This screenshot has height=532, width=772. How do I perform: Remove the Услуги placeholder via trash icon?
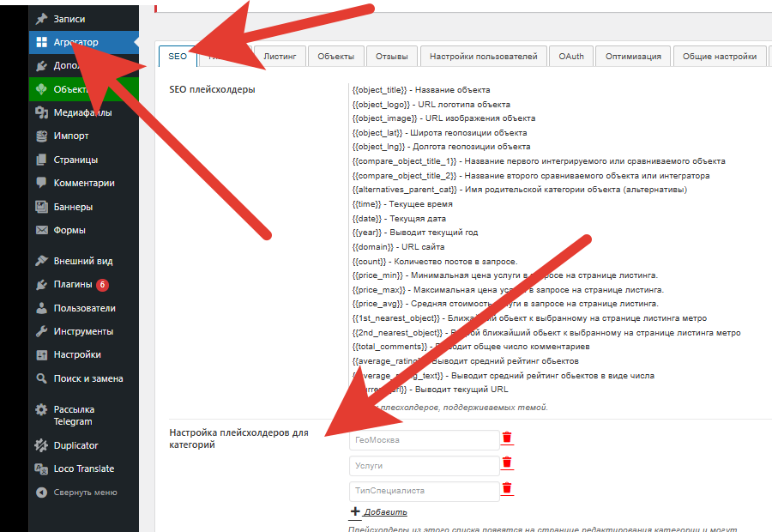507,463
